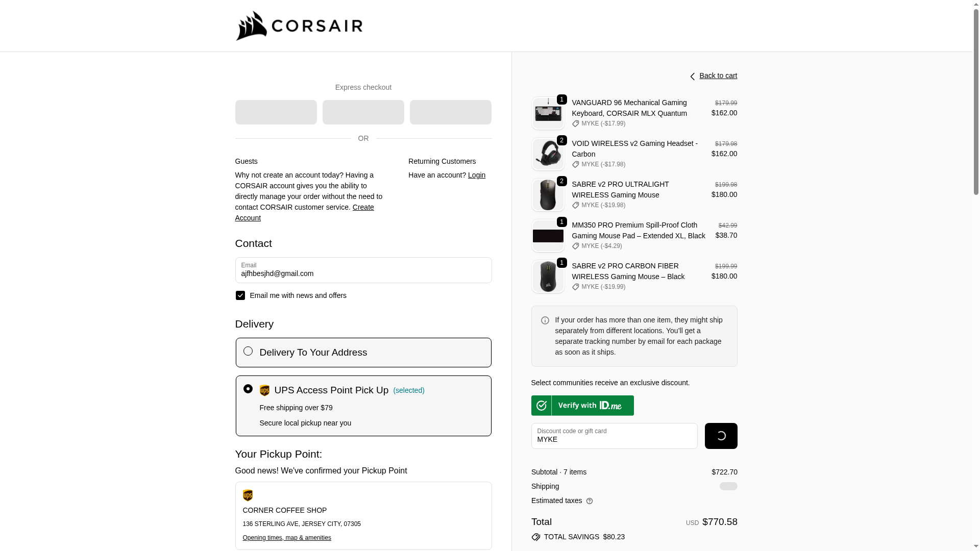
Task: Select UPS Access Point Pick Up radio
Action: [248, 389]
